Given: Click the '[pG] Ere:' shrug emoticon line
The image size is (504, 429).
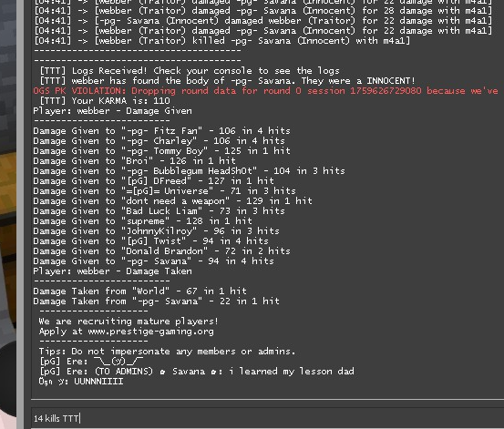Looking at the screenshot, I should pyautogui.click(x=91, y=362).
